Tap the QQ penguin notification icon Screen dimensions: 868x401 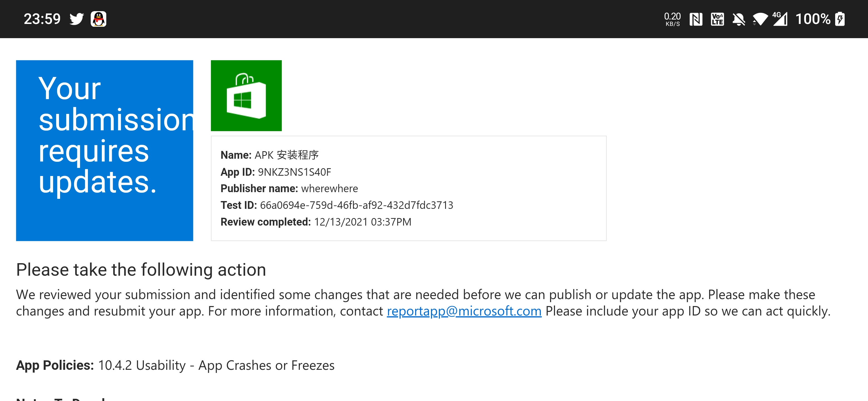coord(99,19)
